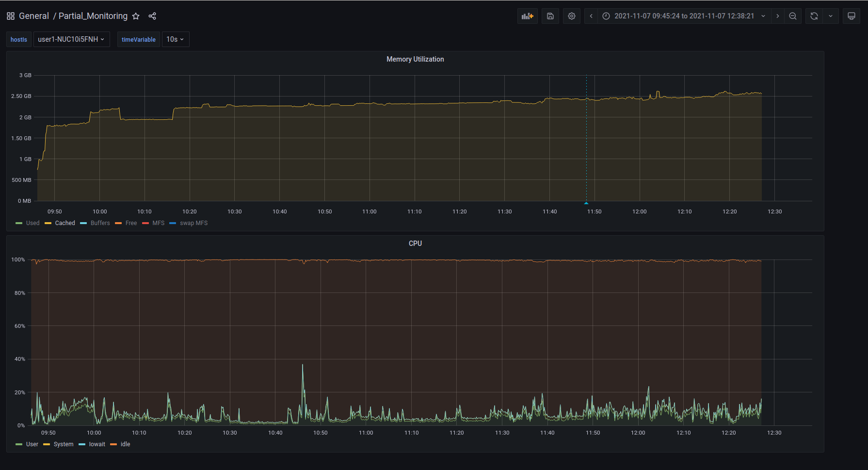Zoom out the time range
The width and height of the screenshot is (868, 470).
[793, 16]
